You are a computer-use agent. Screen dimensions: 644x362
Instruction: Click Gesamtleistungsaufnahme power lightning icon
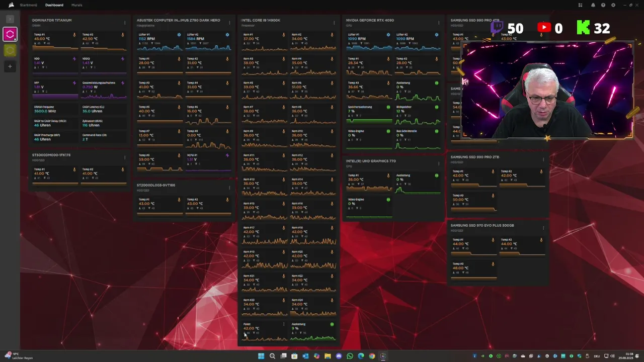(123, 83)
